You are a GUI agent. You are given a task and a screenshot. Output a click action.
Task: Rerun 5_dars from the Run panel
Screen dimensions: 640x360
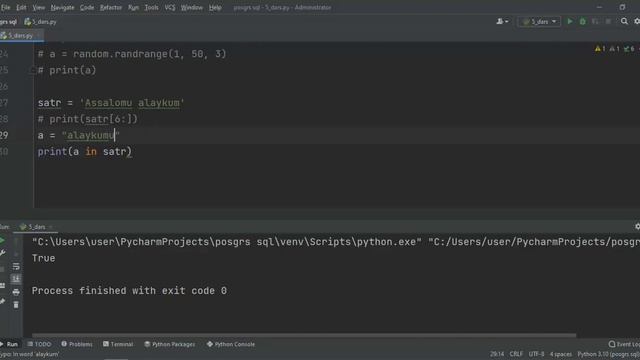(2, 240)
